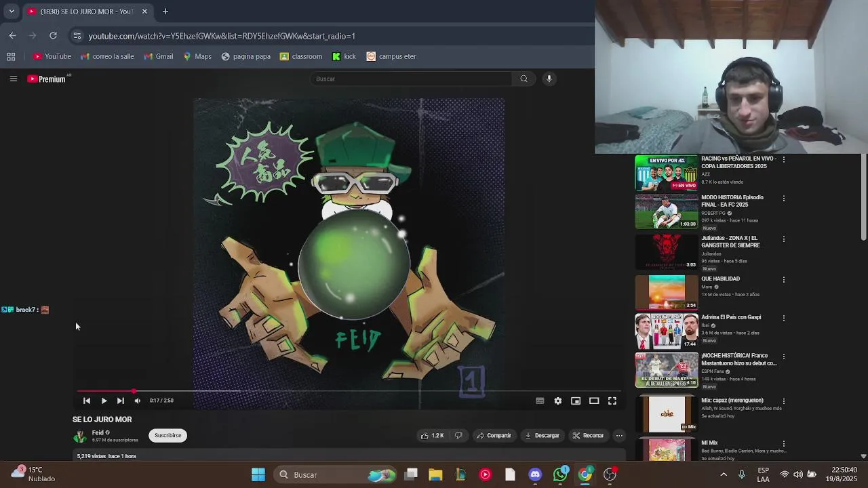Open Windows Start menu
868x488 pixels.
pyautogui.click(x=258, y=474)
